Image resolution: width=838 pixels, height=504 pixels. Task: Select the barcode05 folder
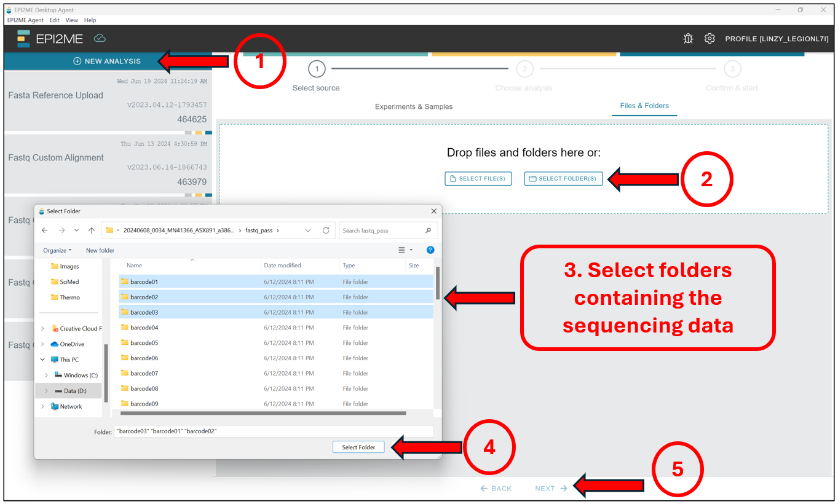point(275,343)
